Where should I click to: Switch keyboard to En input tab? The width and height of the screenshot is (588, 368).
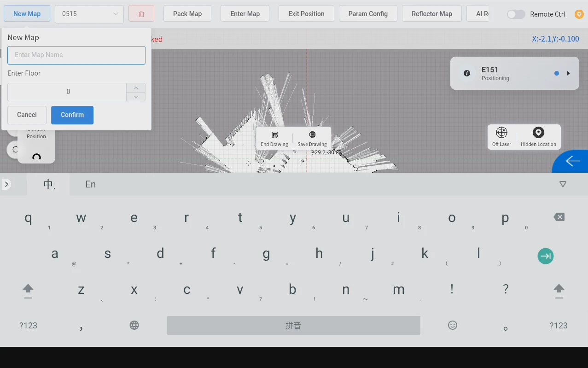click(x=91, y=184)
